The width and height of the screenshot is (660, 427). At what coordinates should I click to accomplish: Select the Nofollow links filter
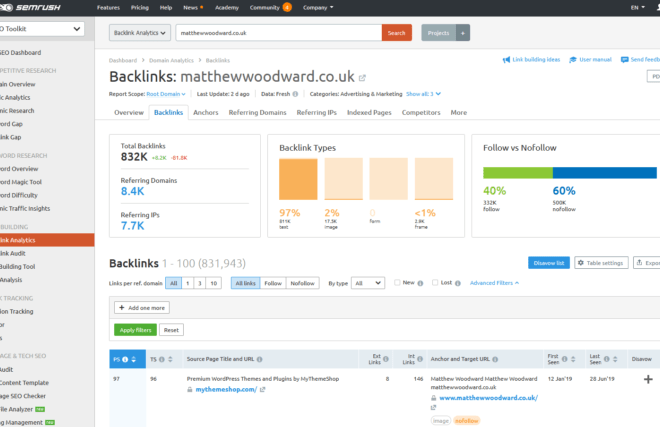(x=303, y=283)
